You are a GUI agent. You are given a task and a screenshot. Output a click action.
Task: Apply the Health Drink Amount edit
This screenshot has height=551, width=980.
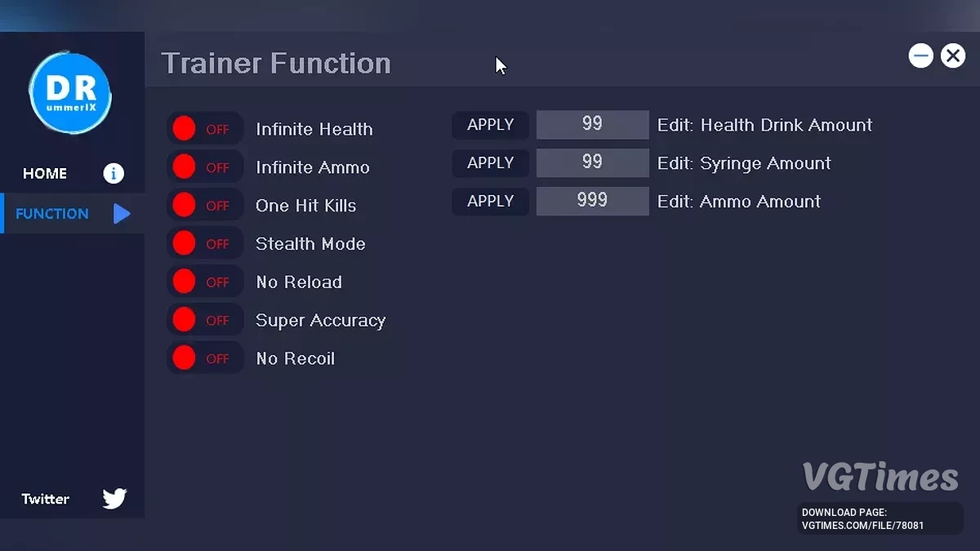coord(490,125)
